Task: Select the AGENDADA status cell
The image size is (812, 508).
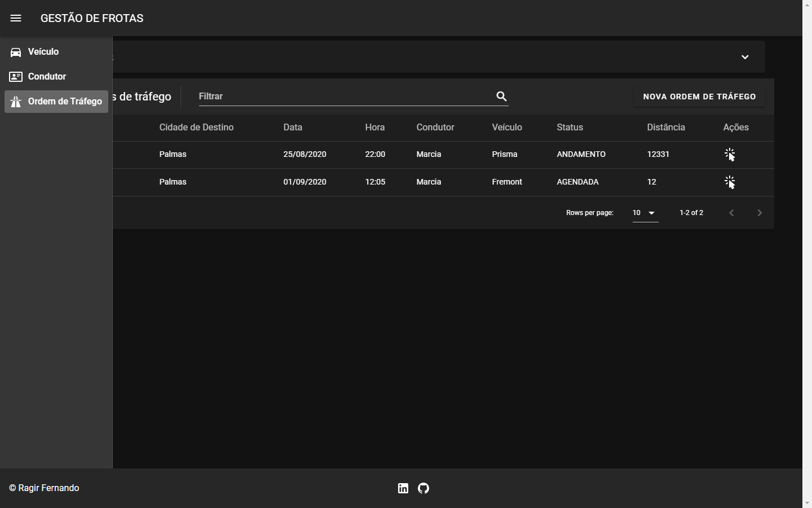Action: click(578, 182)
